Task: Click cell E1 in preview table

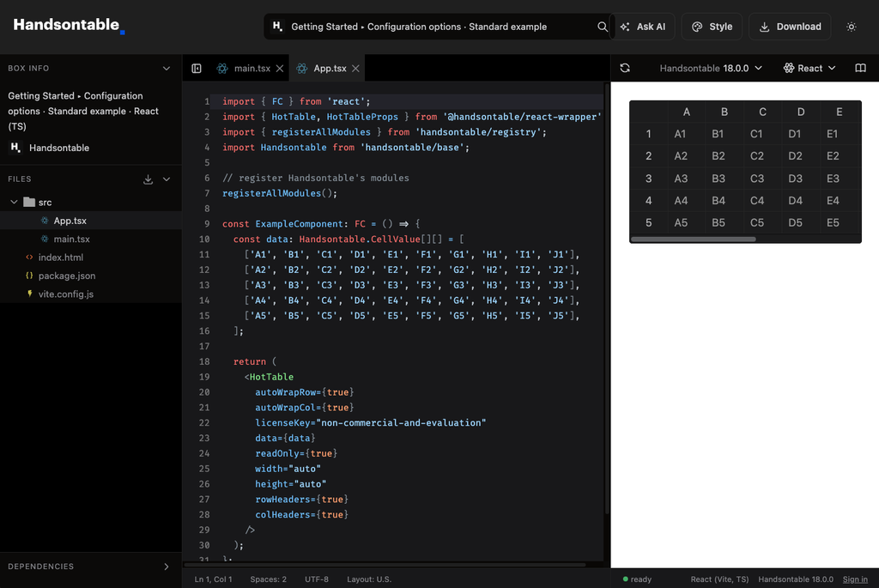Action: click(x=840, y=134)
